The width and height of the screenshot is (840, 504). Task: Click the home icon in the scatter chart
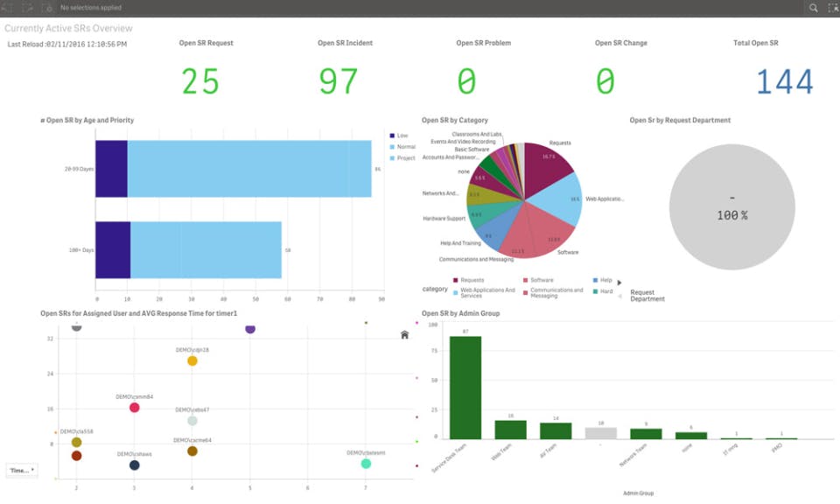point(404,335)
